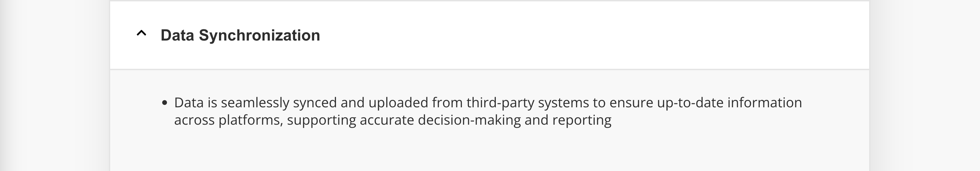Click the phrase "up-to-date information"
This screenshot has height=171, width=980.
(x=729, y=103)
